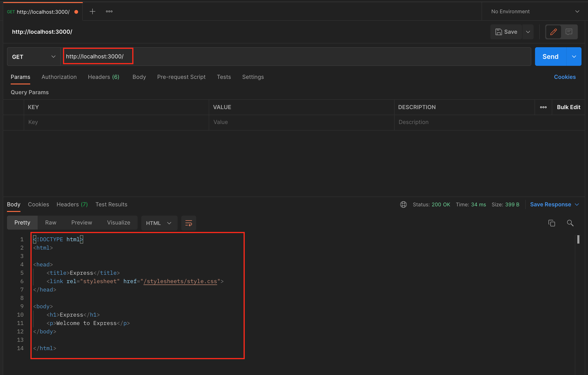
Task: Click the blue Send button
Action: pos(550,57)
